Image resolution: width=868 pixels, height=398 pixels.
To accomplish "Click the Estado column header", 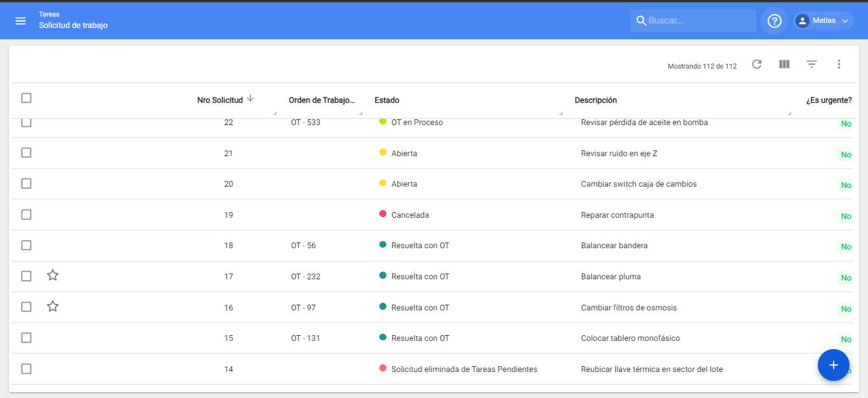I will tap(387, 100).
